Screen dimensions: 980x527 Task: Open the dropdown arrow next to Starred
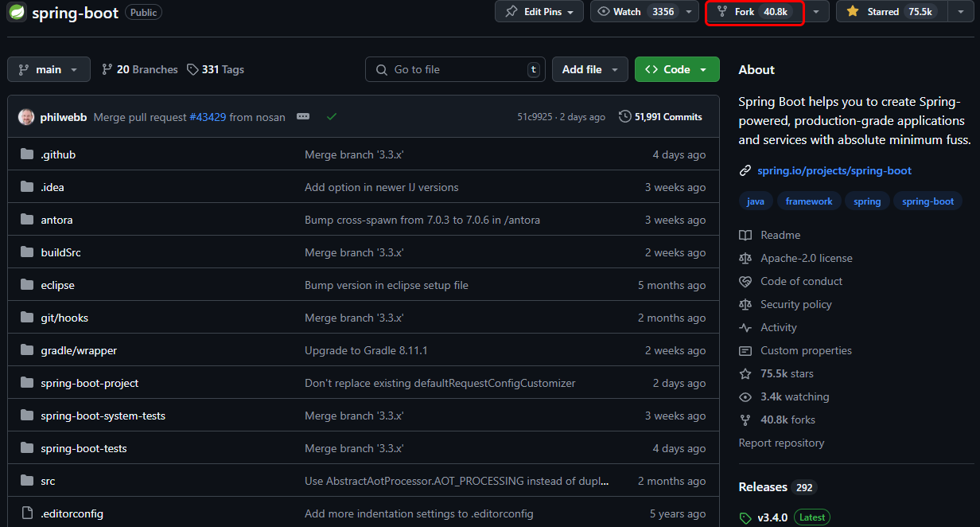[961, 11]
